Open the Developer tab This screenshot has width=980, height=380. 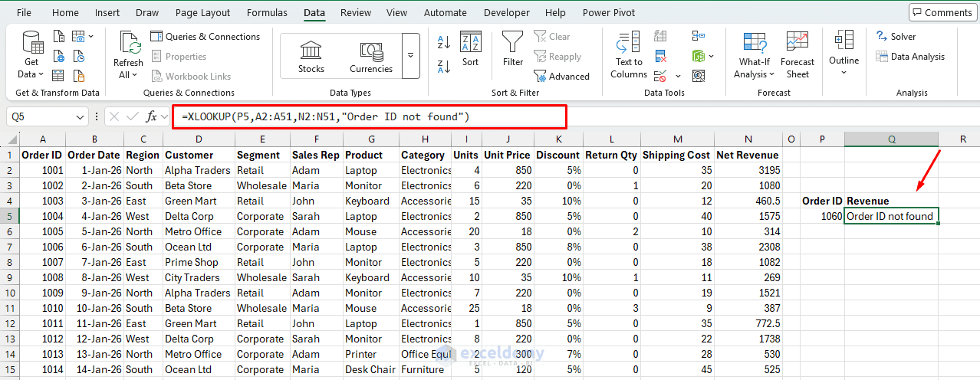pyautogui.click(x=506, y=12)
